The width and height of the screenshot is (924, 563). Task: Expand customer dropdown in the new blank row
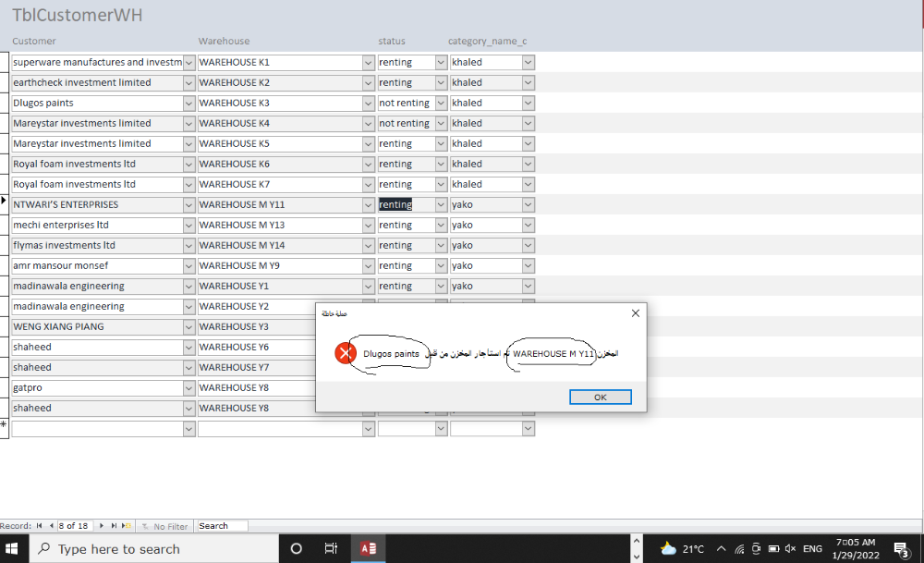pyautogui.click(x=188, y=429)
